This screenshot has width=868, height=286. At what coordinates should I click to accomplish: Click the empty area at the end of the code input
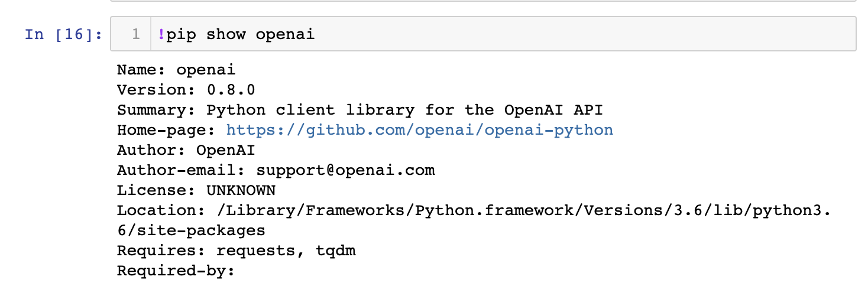[x=585, y=34]
